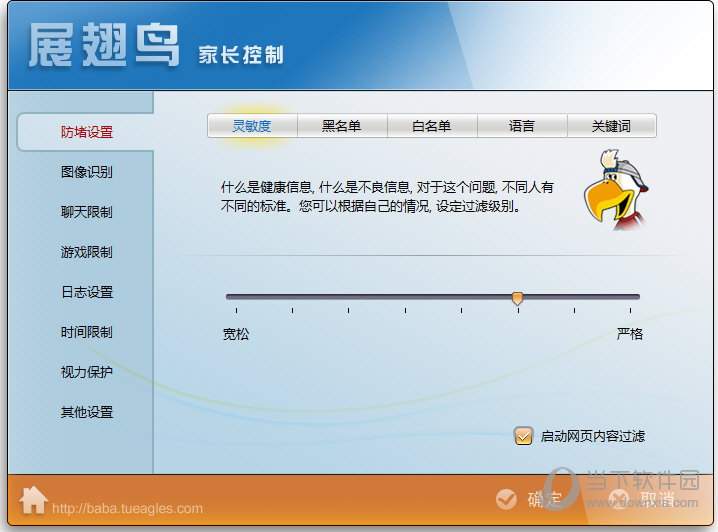Click the slider track near the 宽松 end

pyautogui.click(x=238, y=297)
